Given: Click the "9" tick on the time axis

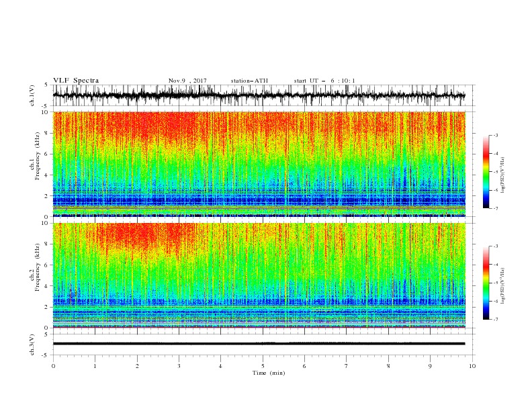Looking at the screenshot, I should (430, 366).
